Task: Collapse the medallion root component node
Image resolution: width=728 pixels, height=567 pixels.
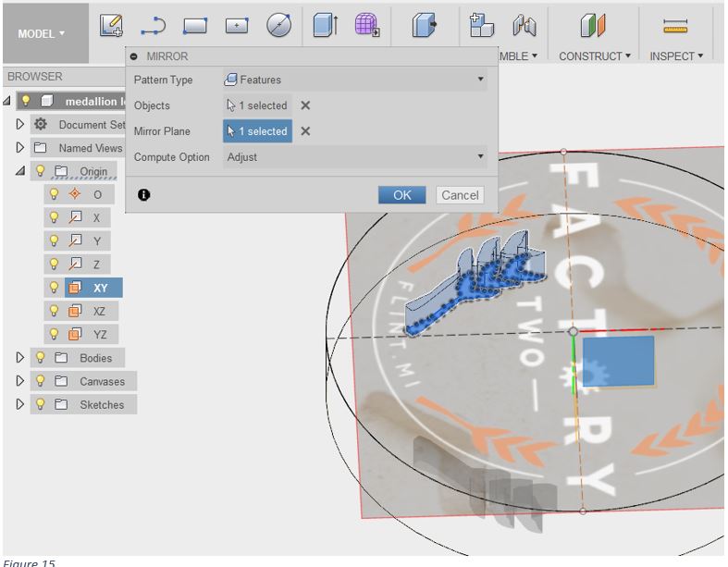Action: coord(6,100)
